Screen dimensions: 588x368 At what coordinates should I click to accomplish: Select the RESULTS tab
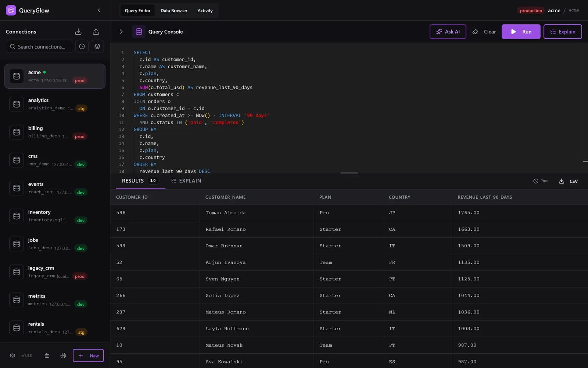pyautogui.click(x=140, y=181)
